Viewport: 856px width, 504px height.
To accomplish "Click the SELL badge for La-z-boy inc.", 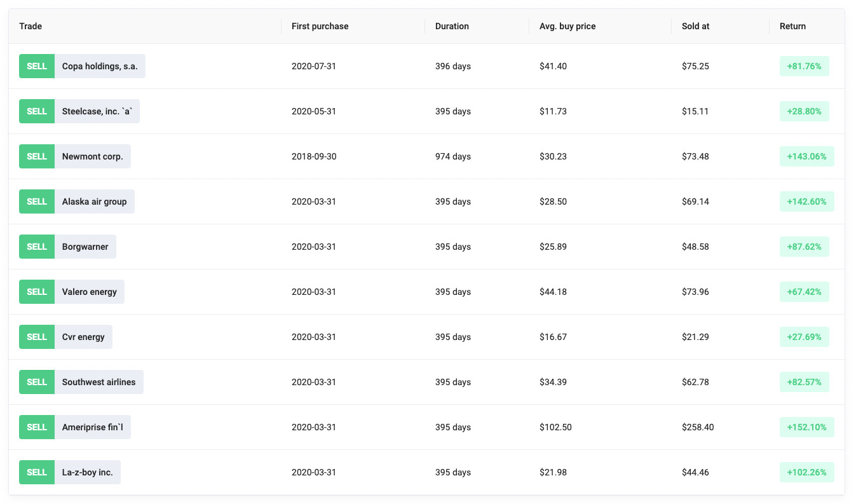I will coord(37,472).
